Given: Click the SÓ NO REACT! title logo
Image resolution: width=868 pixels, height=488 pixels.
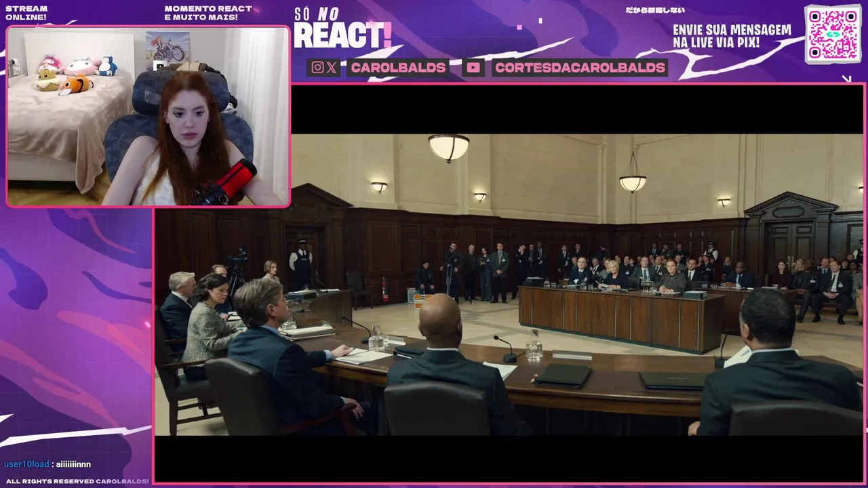Looking at the screenshot, I should click(x=342, y=28).
